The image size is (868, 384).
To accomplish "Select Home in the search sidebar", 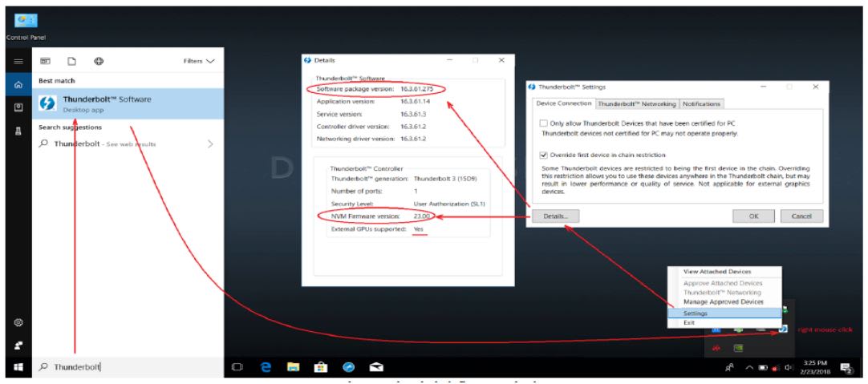I will tap(18, 85).
